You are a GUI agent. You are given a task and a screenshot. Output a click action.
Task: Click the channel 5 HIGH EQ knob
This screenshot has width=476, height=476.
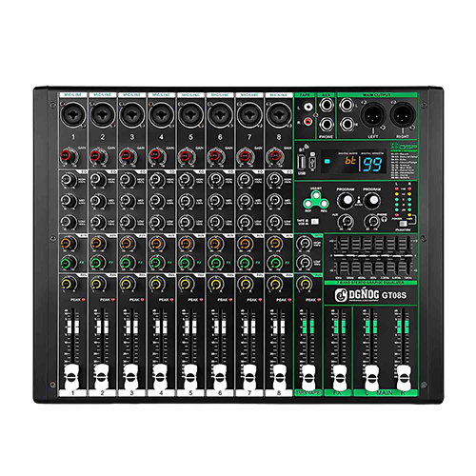(185, 180)
